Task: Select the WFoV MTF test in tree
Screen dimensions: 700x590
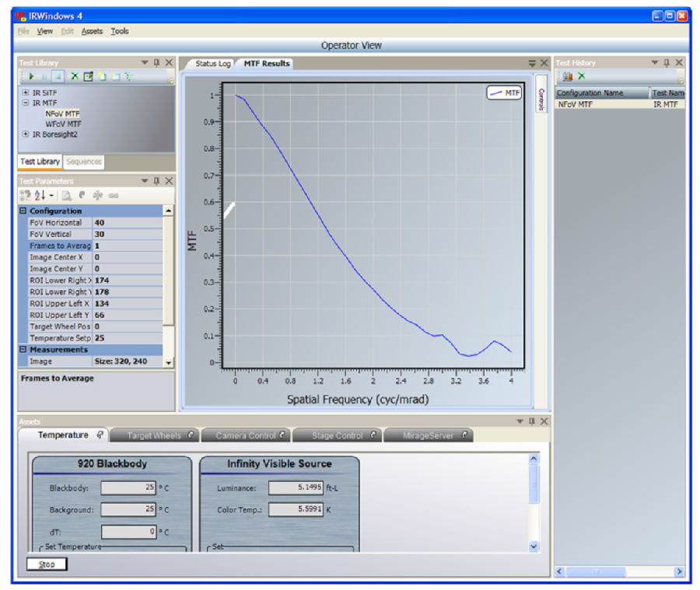Action: 64,124
